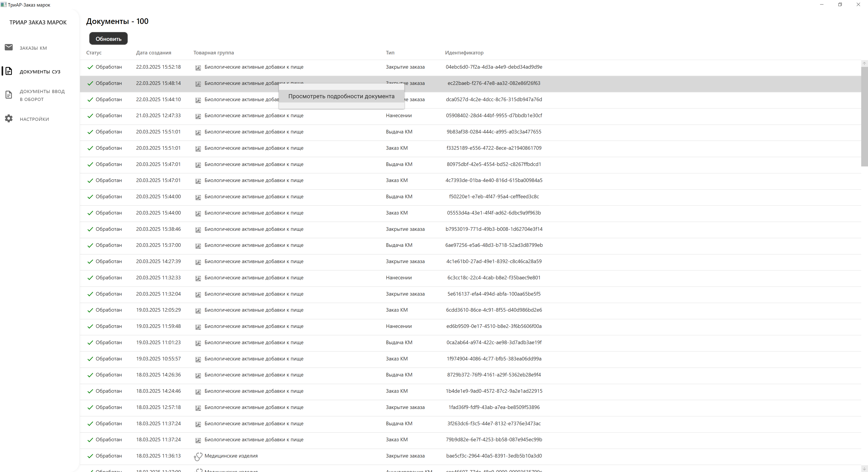Viewport: 868px width, 472px height.
Task: Click the product group icon in the first row
Action: click(x=198, y=68)
